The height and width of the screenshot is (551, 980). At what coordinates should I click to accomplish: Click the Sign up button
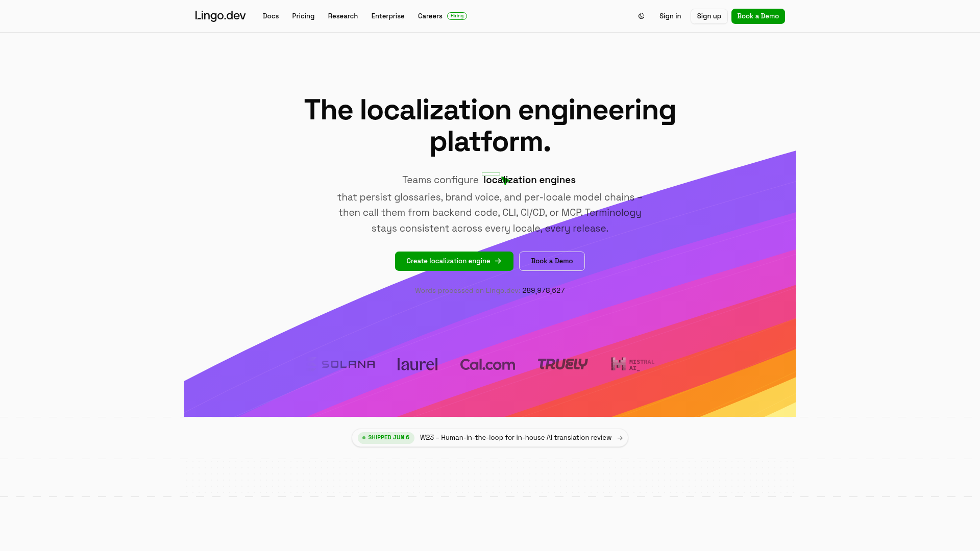click(709, 16)
